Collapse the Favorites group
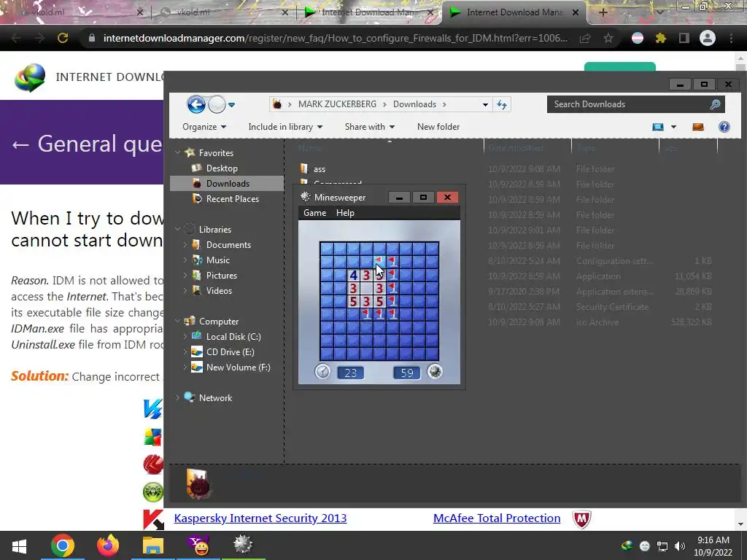This screenshot has height=560, width=747. (x=178, y=152)
